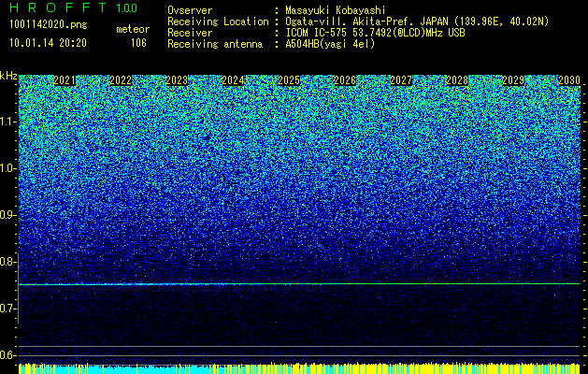Image resolution: width=588 pixels, height=374 pixels.
Task: Click the meteor label
Action: point(133,29)
